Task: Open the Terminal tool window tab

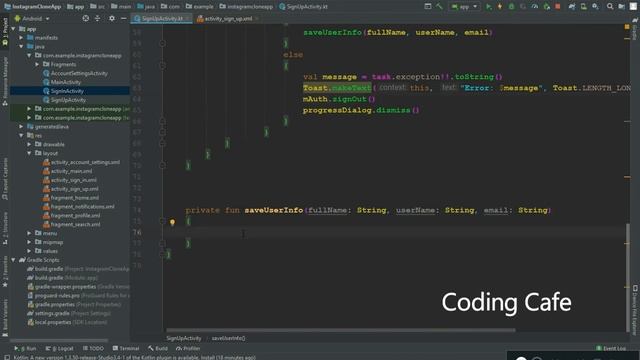Action: click(x=126, y=349)
